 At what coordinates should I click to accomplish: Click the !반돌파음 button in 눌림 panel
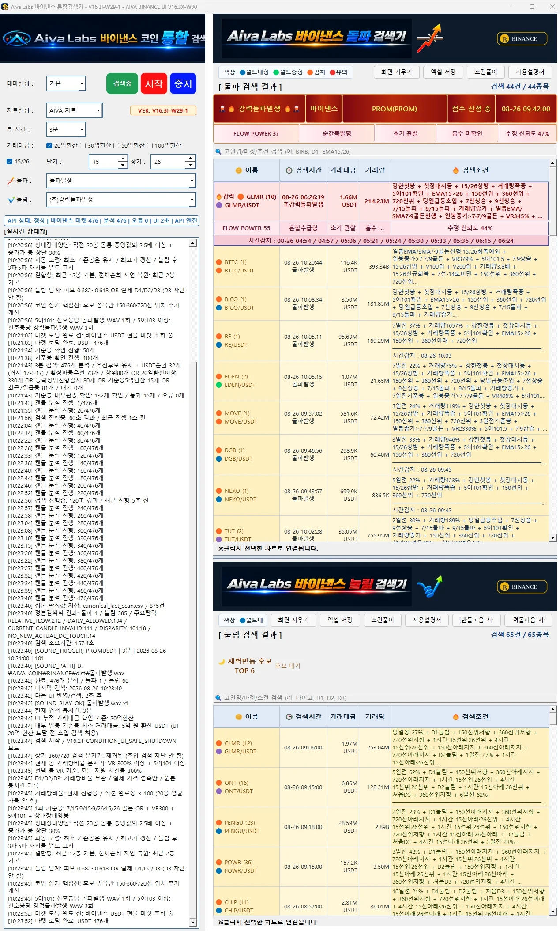(477, 620)
